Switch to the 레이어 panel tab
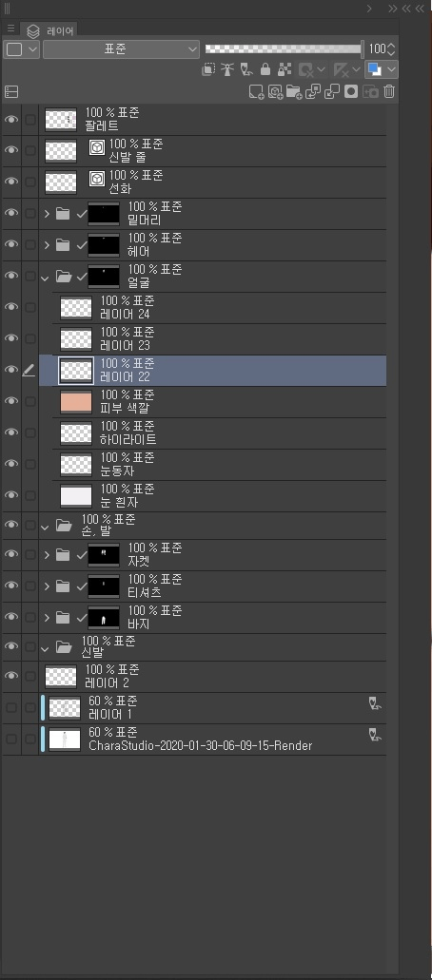 [50, 29]
